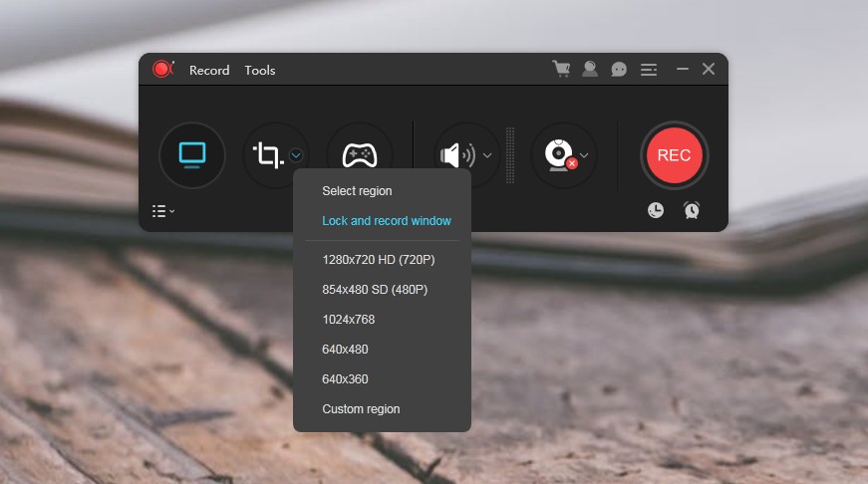The height and width of the screenshot is (484, 868).
Task: Choose Lock and record window
Action: click(387, 221)
